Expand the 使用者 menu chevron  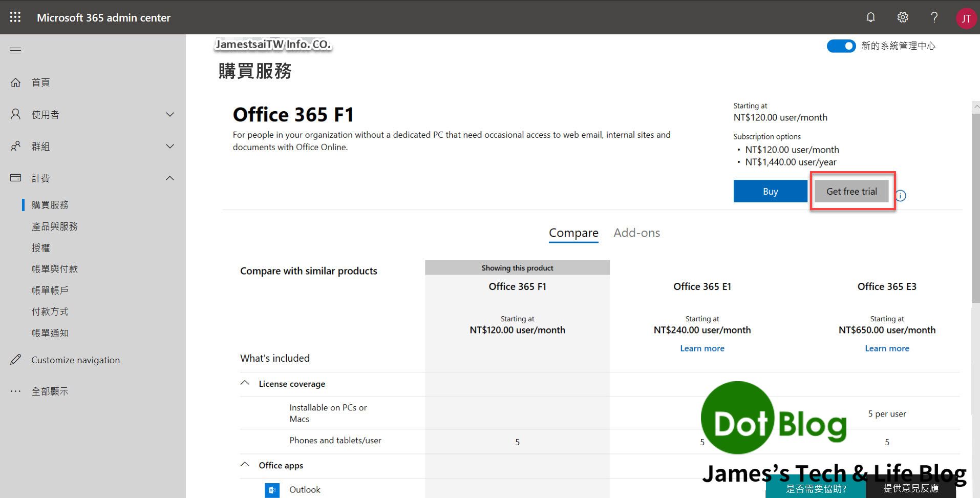click(170, 114)
